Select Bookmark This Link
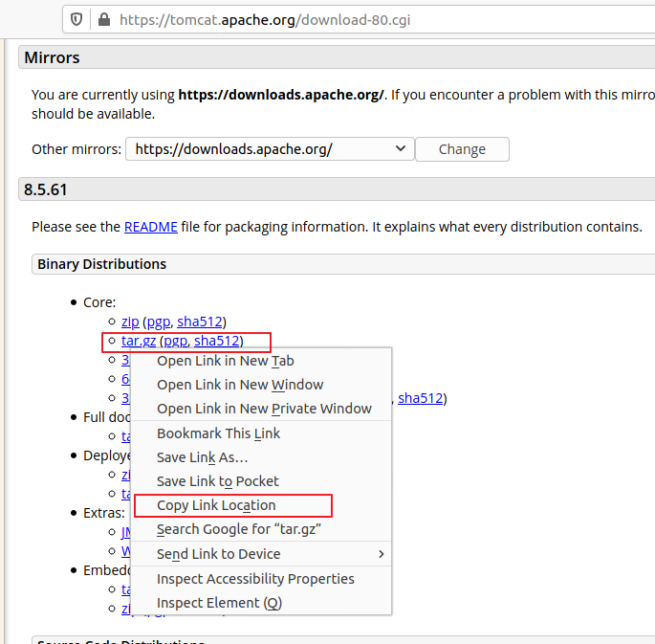The image size is (655, 644). click(261, 433)
